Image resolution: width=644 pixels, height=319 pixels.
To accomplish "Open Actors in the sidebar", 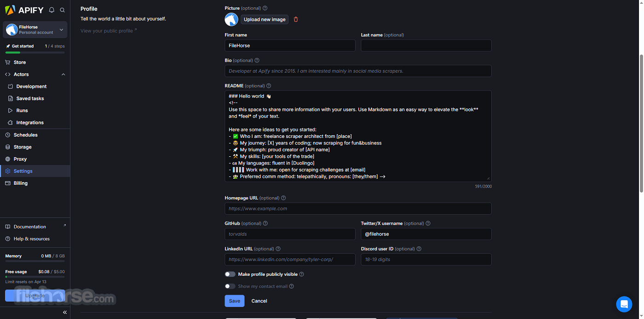I will pos(21,74).
